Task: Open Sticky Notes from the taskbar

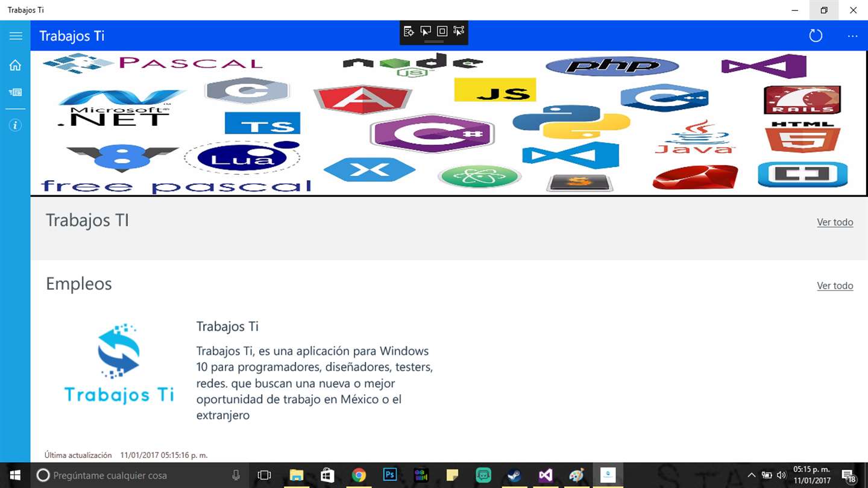Action: click(452, 475)
